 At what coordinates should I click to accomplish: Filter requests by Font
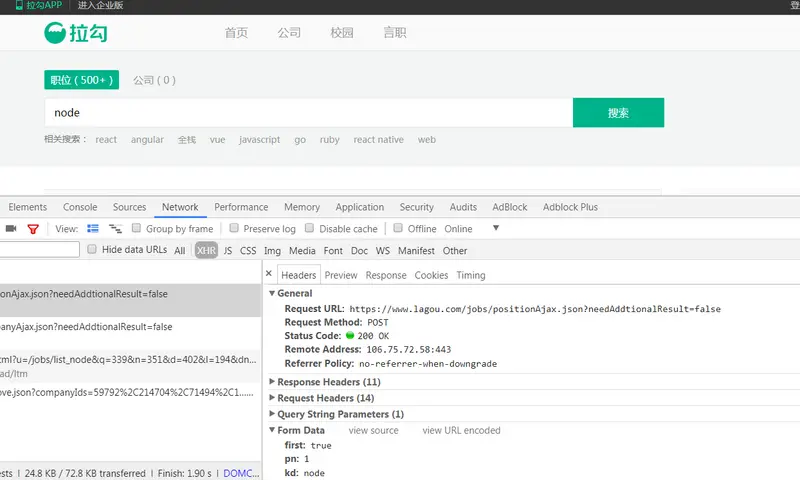333,250
